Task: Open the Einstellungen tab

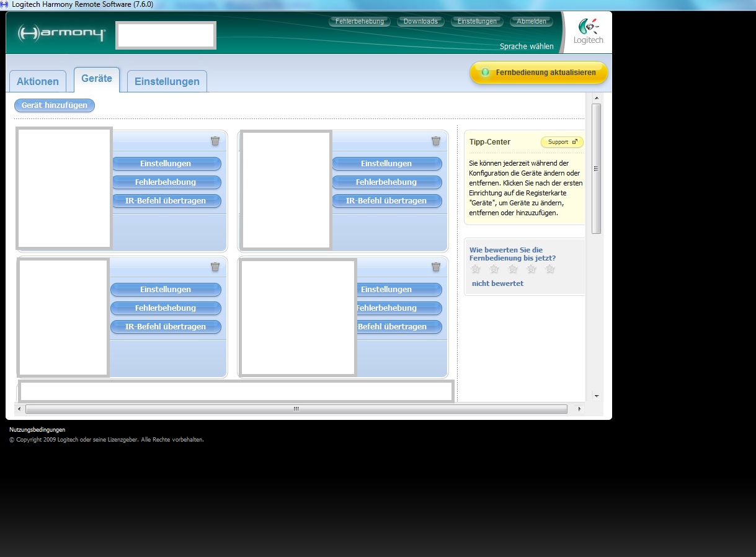Action: (x=167, y=81)
